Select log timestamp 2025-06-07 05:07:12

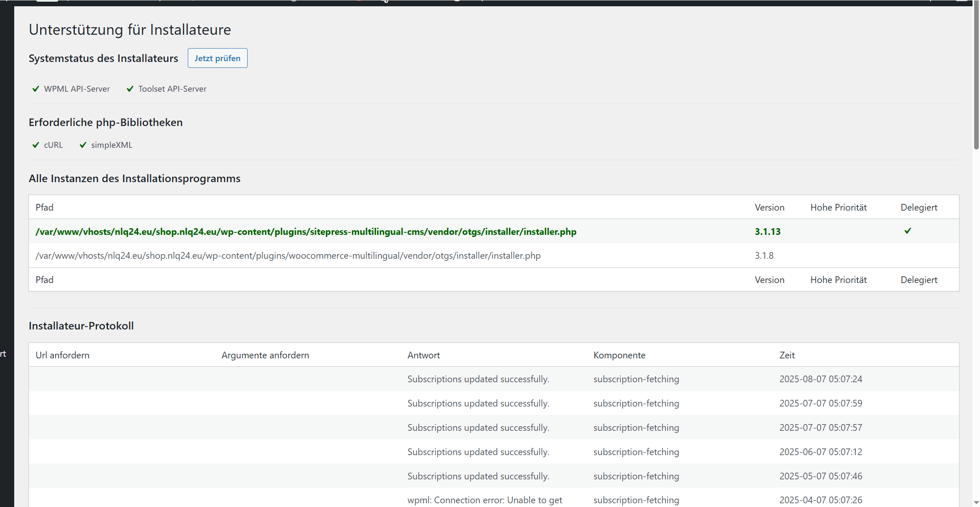tap(821, 452)
